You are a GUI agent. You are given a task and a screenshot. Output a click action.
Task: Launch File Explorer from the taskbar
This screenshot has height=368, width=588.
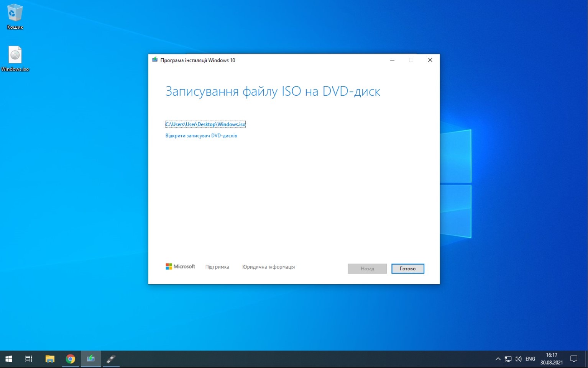tap(50, 359)
